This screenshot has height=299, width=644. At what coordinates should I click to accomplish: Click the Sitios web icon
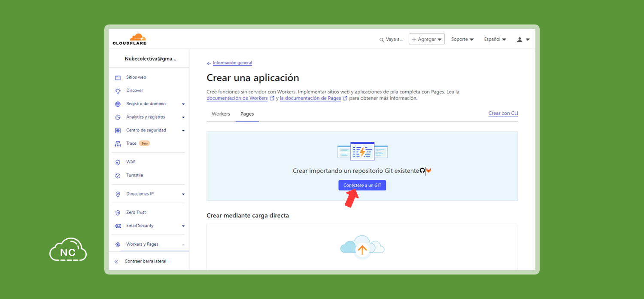[x=118, y=77]
